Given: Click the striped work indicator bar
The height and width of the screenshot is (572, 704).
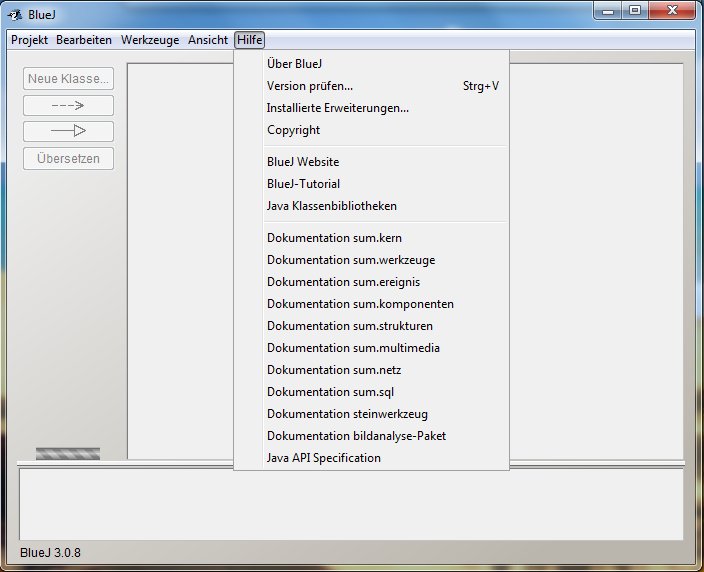Looking at the screenshot, I should (x=68, y=453).
